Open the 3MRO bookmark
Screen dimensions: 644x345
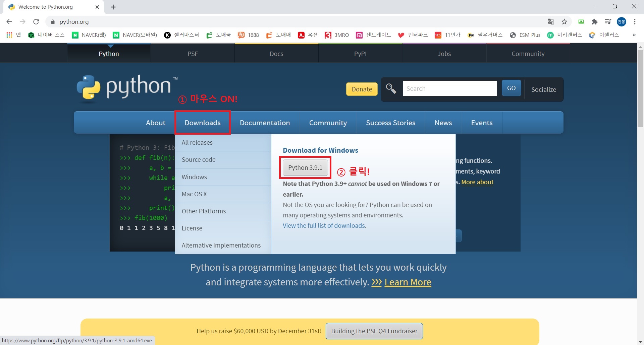[337, 35]
